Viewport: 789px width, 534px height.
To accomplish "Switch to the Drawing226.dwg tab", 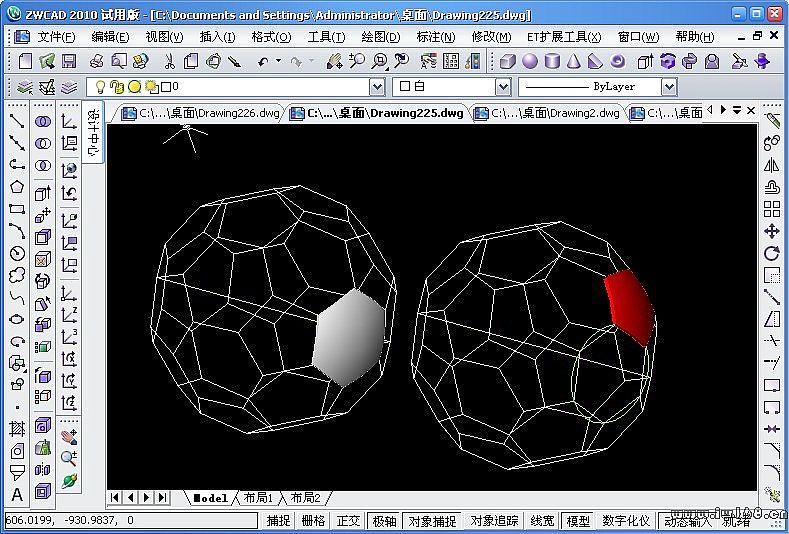I will pos(201,113).
